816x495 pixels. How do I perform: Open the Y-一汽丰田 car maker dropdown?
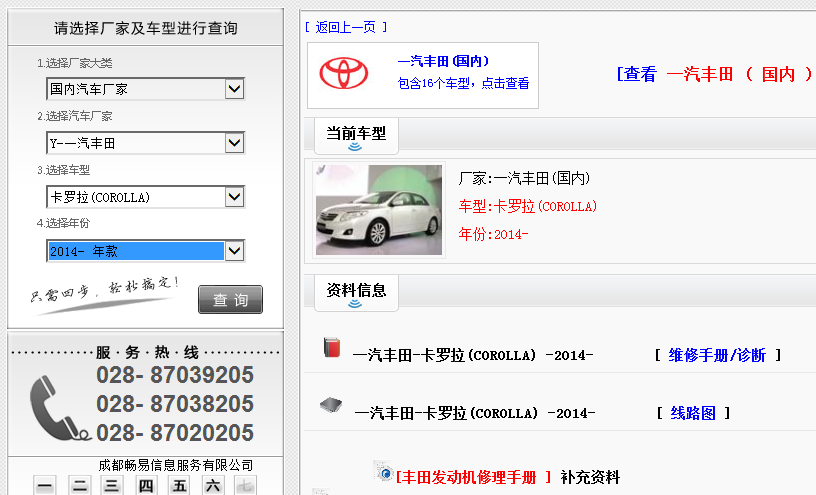145,143
